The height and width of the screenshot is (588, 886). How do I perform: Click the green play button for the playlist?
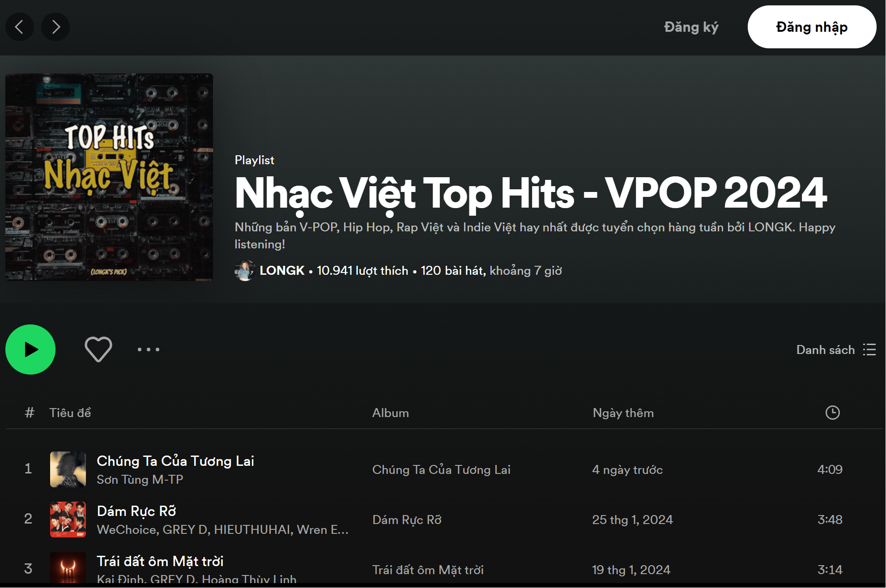pyautogui.click(x=30, y=349)
